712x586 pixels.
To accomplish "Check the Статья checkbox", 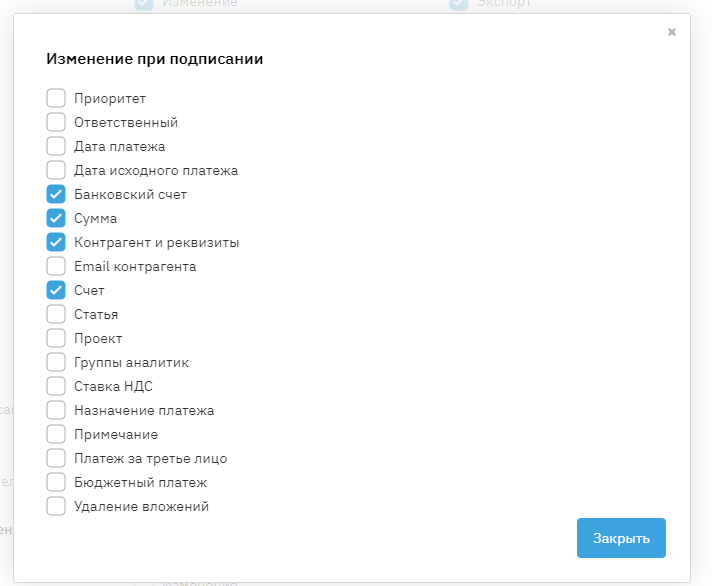I will pos(56,314).
